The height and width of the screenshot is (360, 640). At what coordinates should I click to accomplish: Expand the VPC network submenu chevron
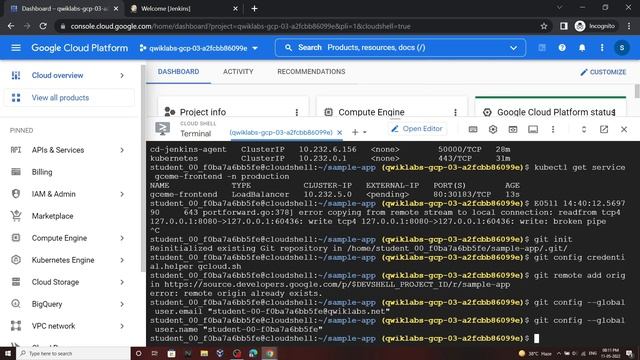click(x=122, y=326)
